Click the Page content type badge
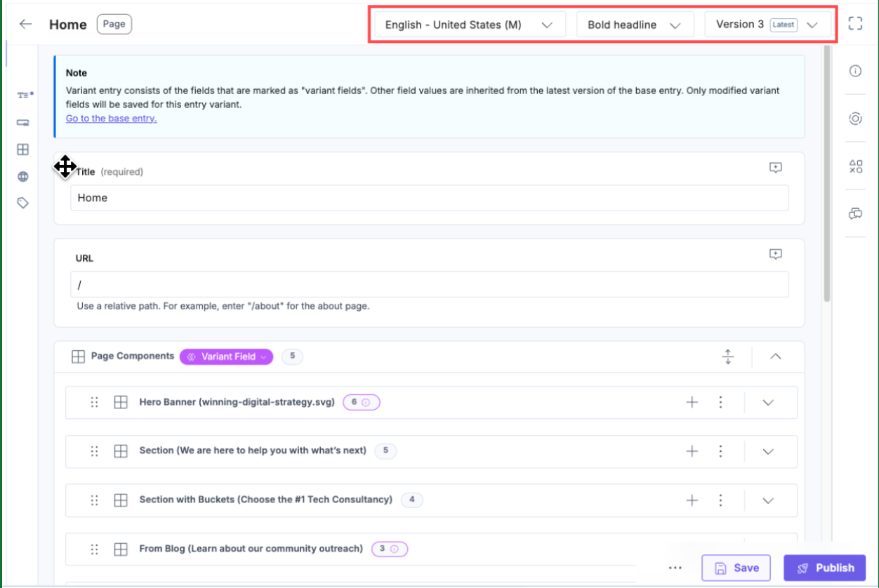 114,24
